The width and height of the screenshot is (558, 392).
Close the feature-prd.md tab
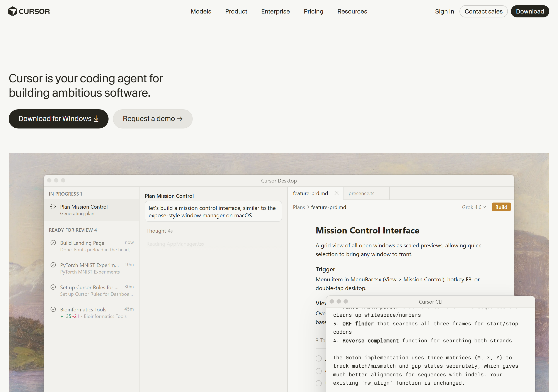(336, 193)
